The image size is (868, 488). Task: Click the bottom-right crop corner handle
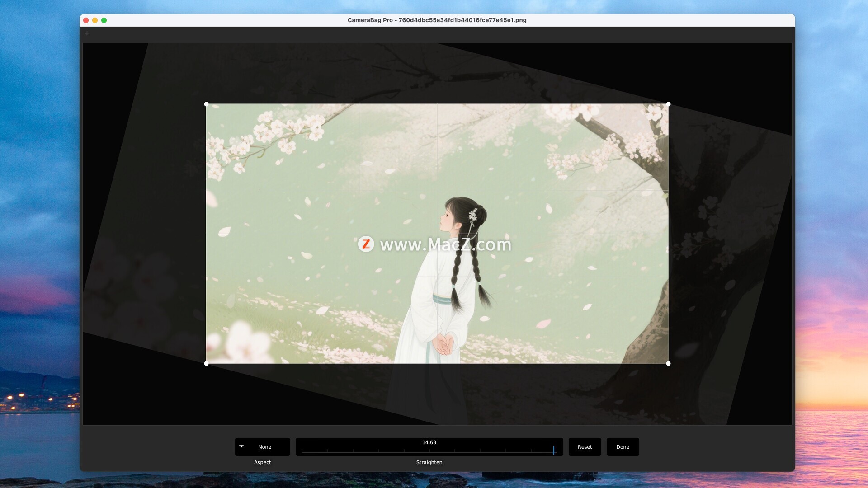pyautogui.click(x=668, y=363)
